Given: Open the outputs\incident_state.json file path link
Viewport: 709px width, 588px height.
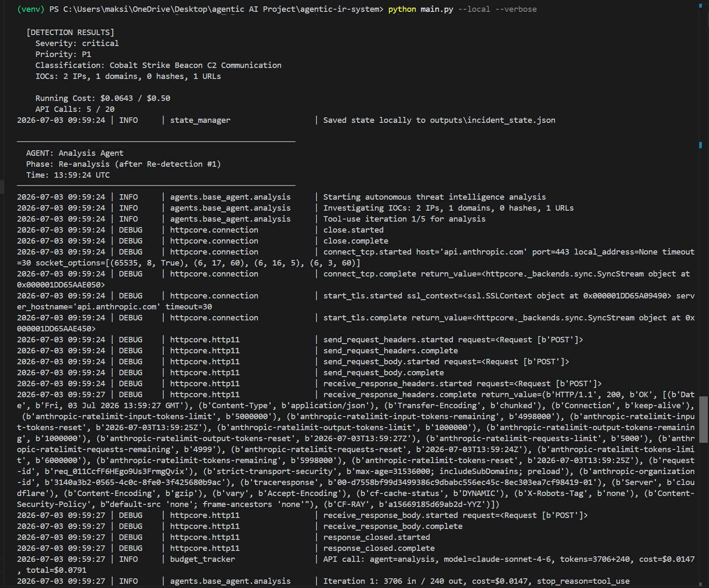Looking at the screenshot, I should [493, 120].
